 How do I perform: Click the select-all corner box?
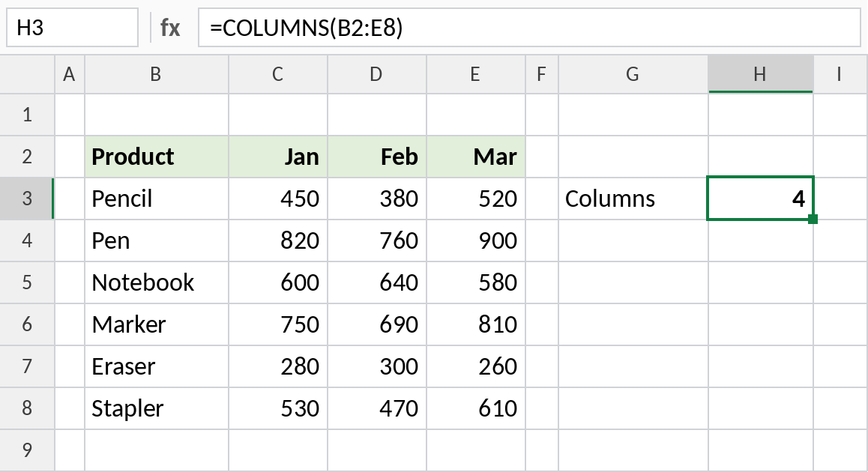pyautogui.click(x=27, y=74)
